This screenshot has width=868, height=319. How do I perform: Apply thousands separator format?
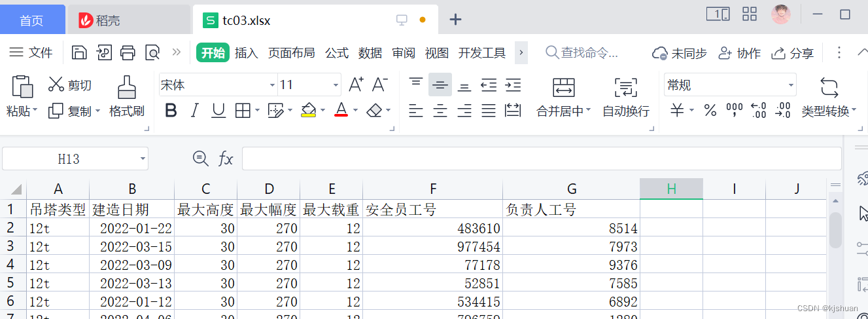pos(735,110)
